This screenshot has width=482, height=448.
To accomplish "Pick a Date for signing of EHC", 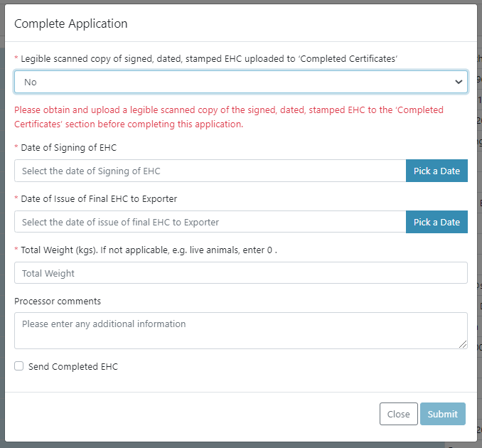I will pos(437,171).
